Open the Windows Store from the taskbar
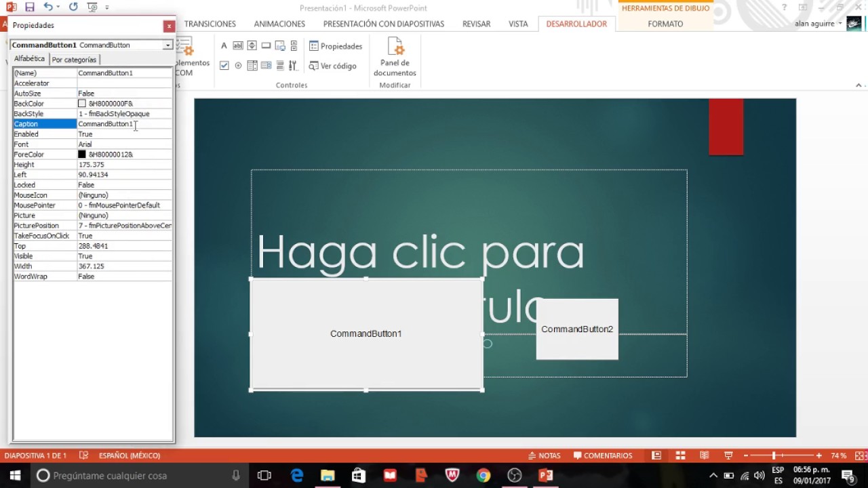 click(359, 476)
